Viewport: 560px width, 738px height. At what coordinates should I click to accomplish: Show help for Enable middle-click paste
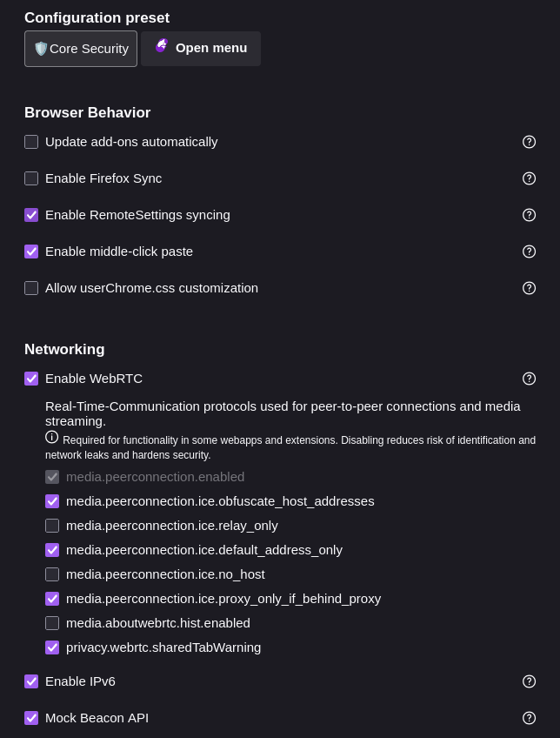(529, 252)
